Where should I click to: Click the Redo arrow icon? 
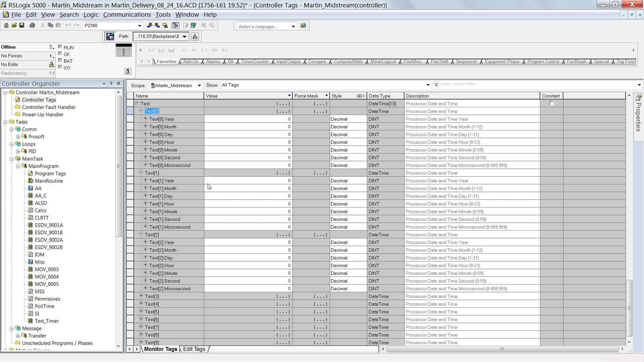[76, 25]
